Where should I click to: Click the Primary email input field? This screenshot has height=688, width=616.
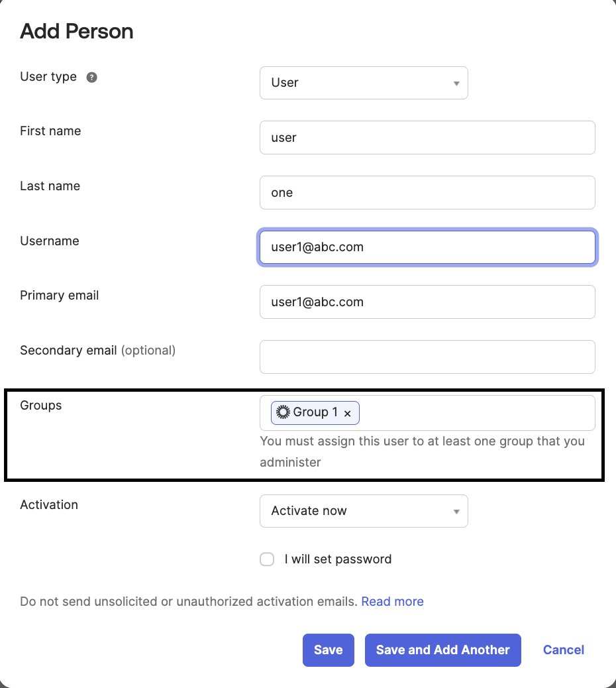click(427, 302)
